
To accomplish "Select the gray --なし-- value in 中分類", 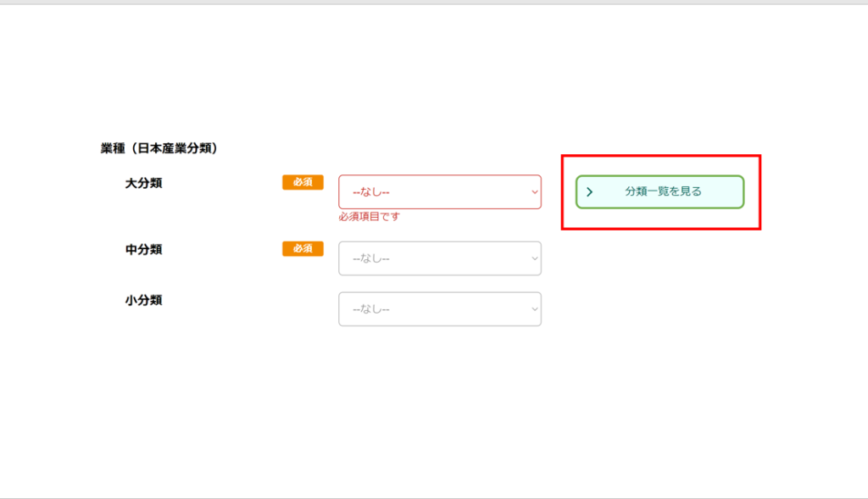I will tap(371, 258).
